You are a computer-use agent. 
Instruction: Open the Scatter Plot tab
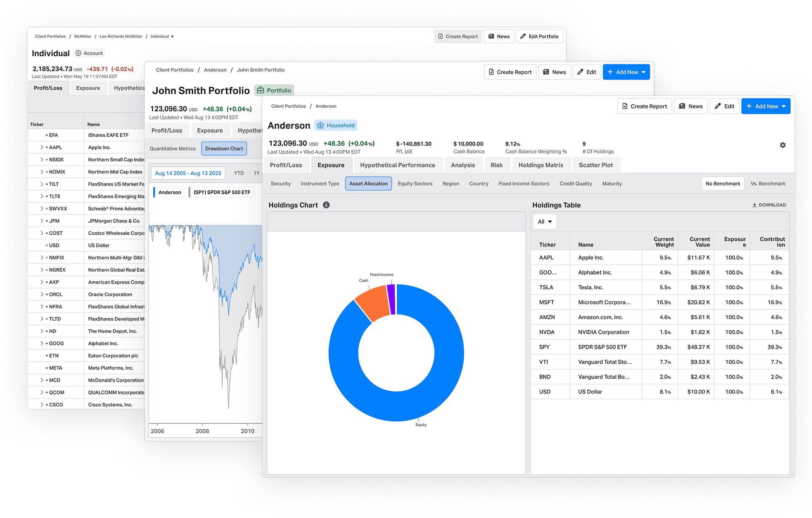pos(597,165)
